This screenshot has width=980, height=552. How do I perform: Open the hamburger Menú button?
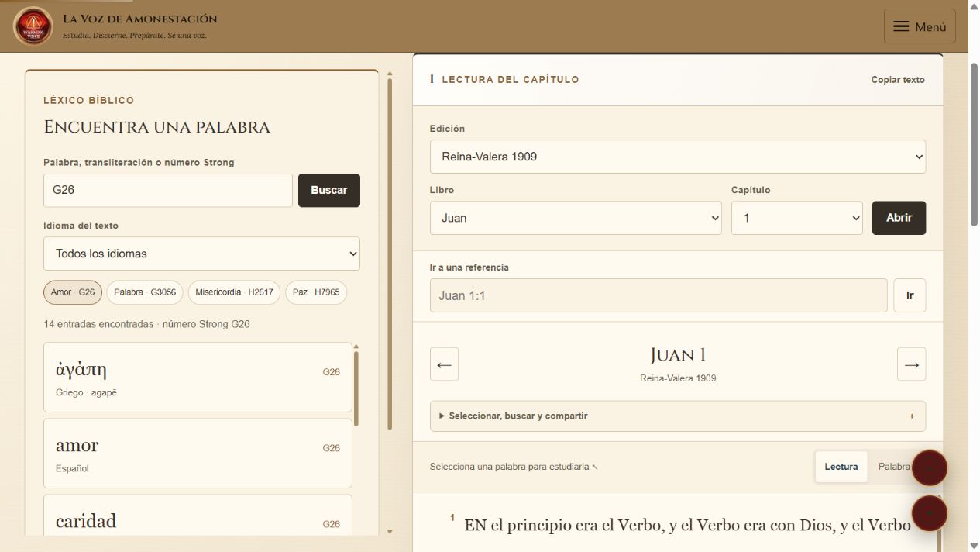tap(920, 26)
